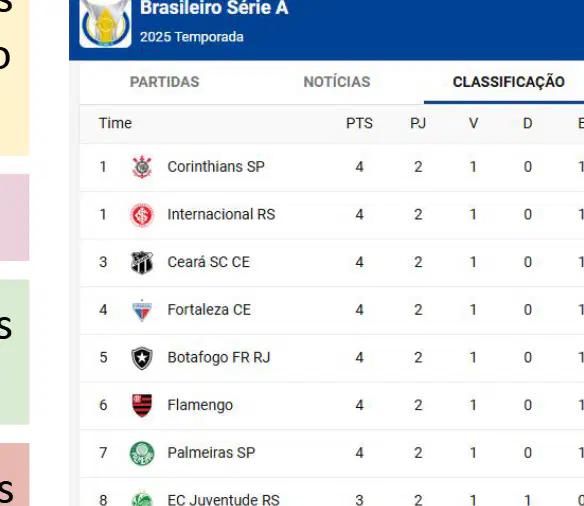Click the Flamengo striped crest
The height and width of the screenshot is (506, 584).
(x=142, y=405)
